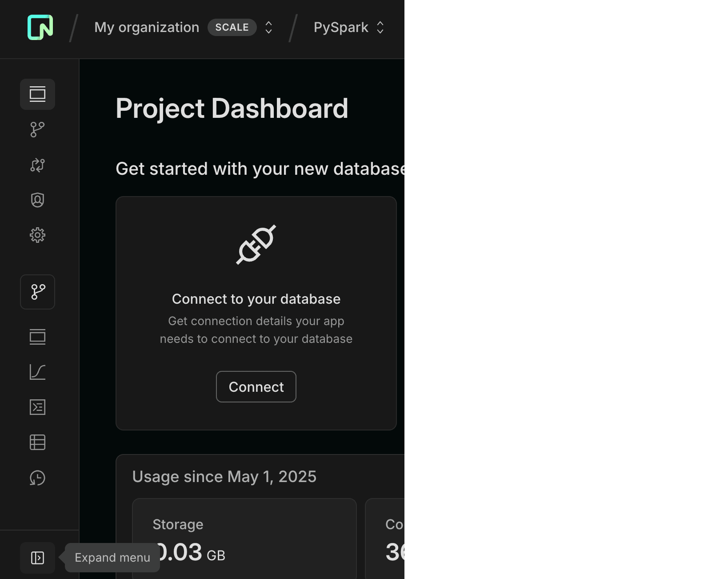Expand the collapsed sidebar menu
Image resolution: width=728 pixels, height=579 pixels.
click(37, 558)
